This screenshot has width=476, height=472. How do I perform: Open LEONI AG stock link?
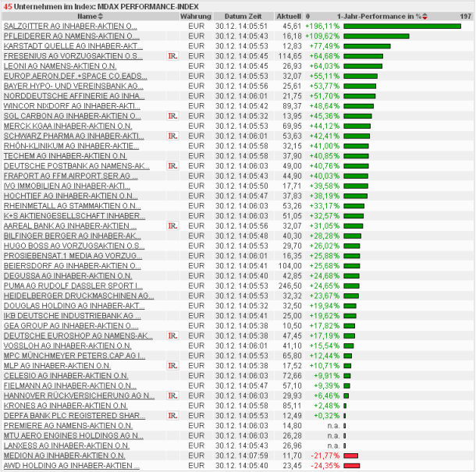click(x=60, y=66)
